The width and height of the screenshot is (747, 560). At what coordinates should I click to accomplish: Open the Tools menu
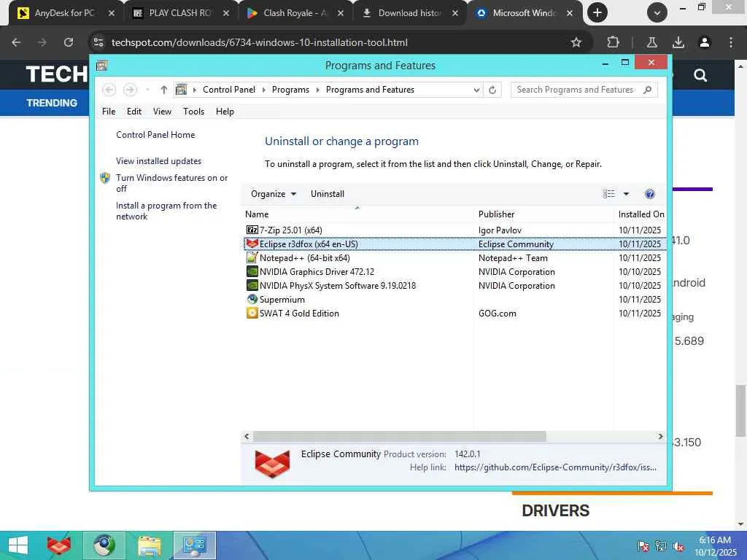(193, 112)
